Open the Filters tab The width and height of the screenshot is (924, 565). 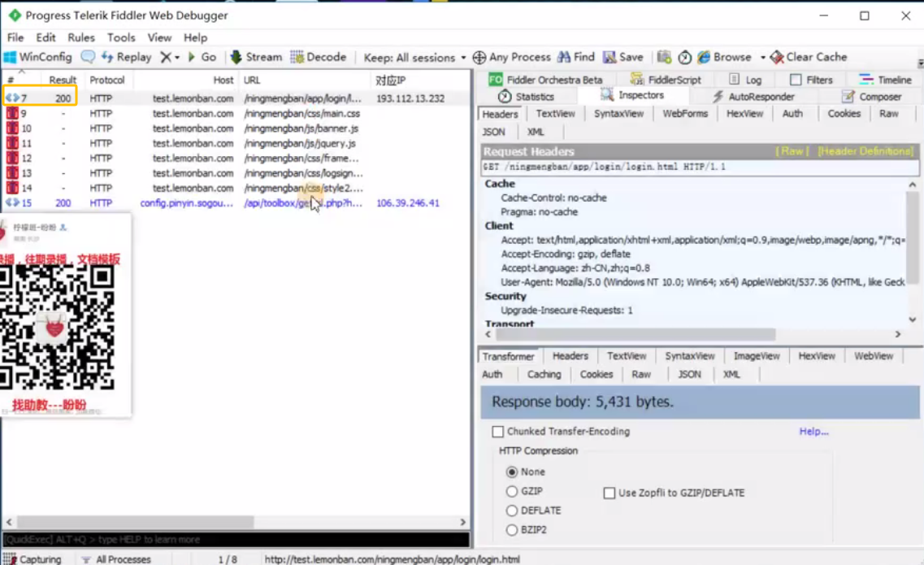click(812, 80)
